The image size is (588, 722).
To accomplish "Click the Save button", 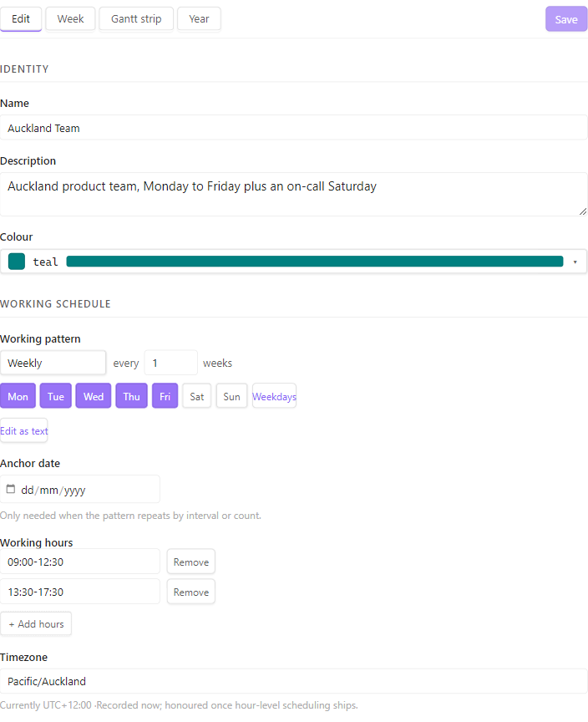I will click(x=566, y=19).
